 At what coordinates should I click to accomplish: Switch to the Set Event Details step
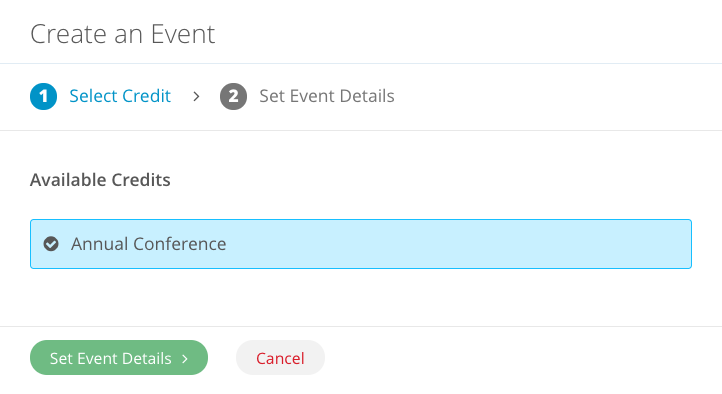[x=307, y=96]
